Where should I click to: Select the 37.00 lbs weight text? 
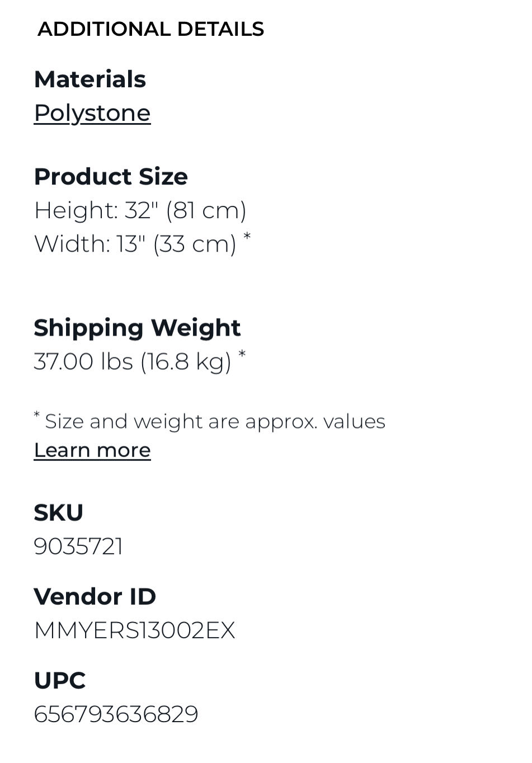point(83,362)
